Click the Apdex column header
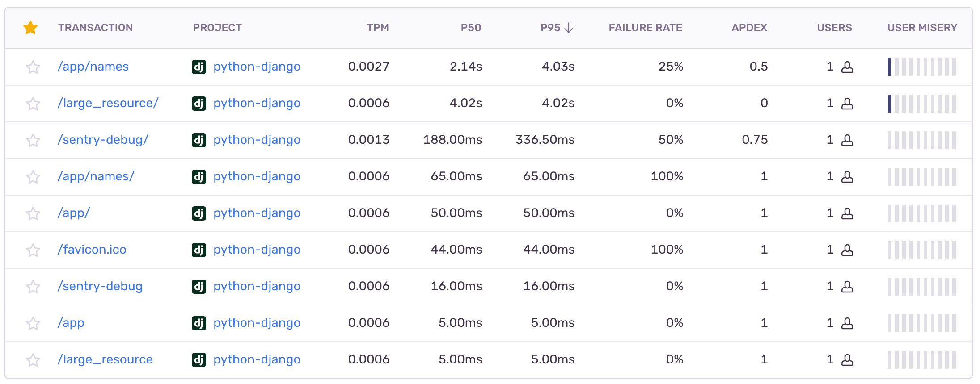Screen dimensions: 980x384 [749, 28]
